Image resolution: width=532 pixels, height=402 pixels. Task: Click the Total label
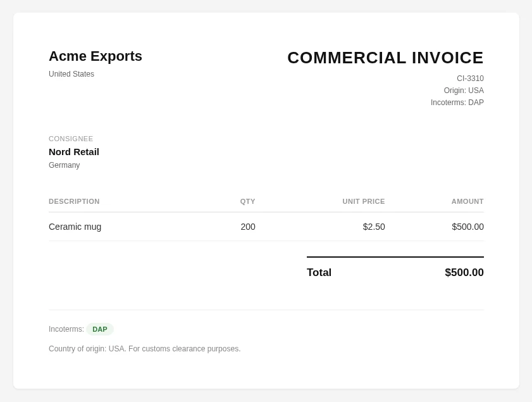(x=319, y=272)
